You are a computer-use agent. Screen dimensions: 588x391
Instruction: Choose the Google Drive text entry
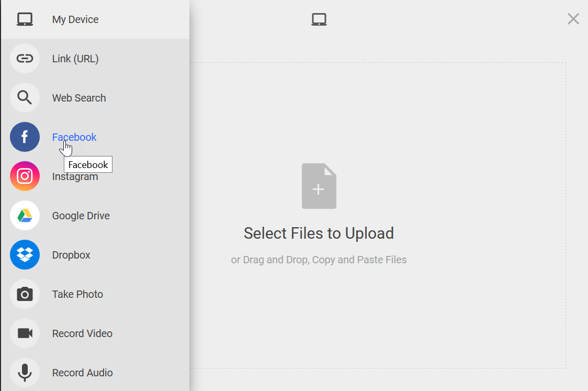point(81,216)
